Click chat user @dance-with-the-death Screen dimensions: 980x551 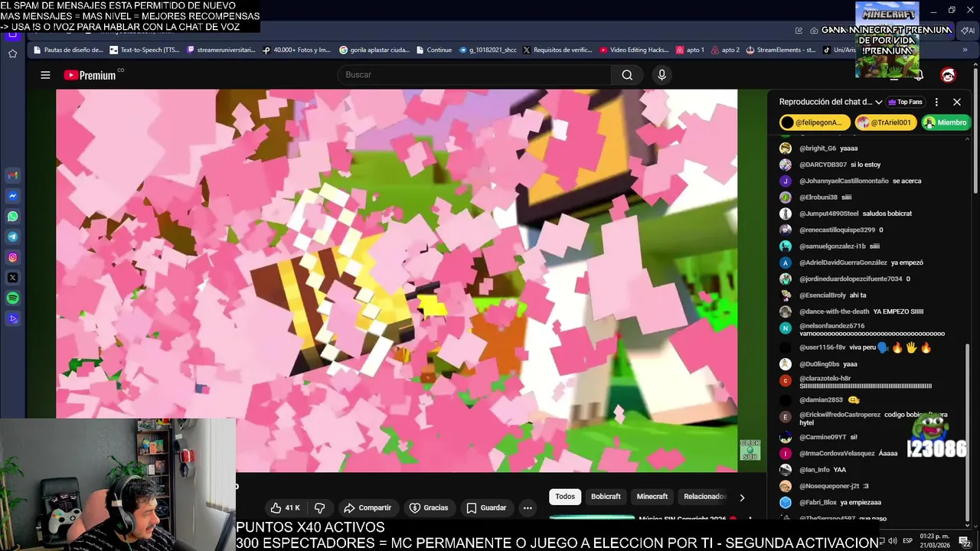pos(835,311)
